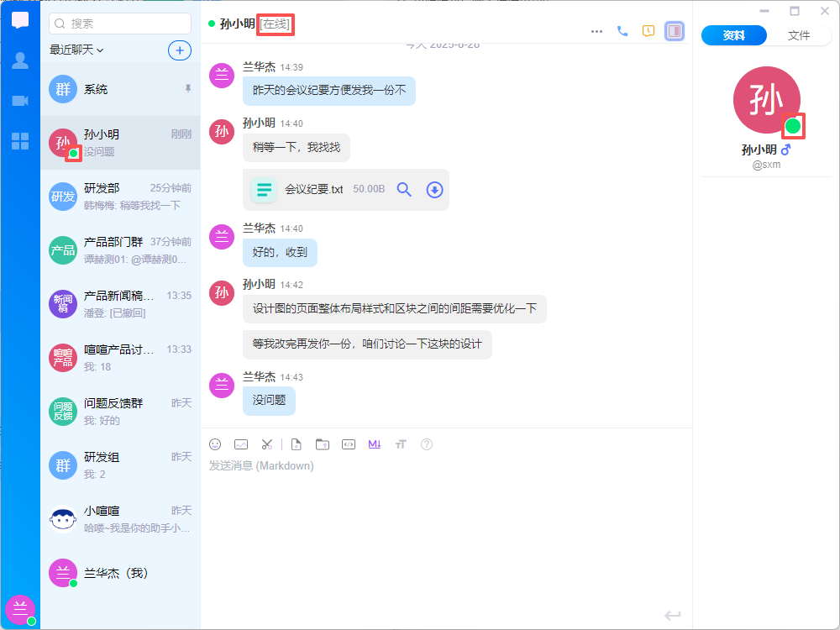The width and height of the screenshot is (840, 630).
Task: Toggle Markdown mode in message toolbar
Action: pos(375,444)
